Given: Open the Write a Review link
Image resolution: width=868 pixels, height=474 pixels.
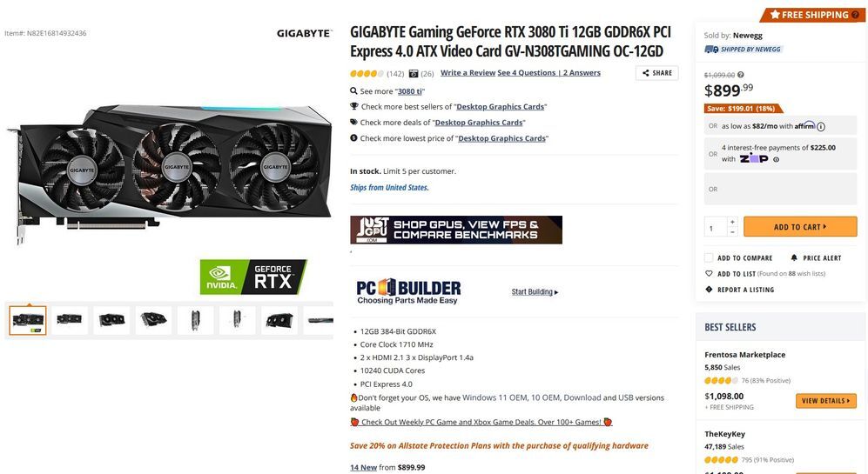Looking at the screenshot, I should [x=468, y=73].
